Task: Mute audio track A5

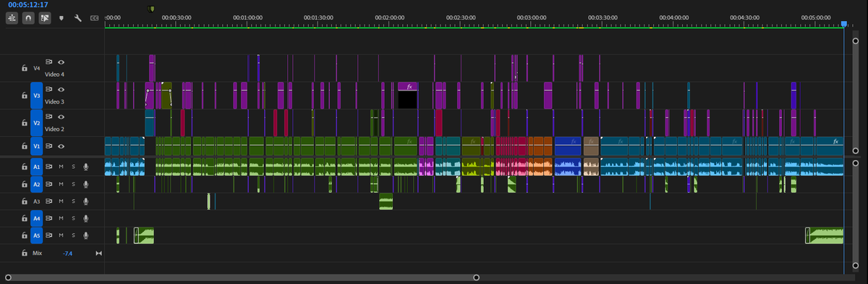Action: coord(61,235)
